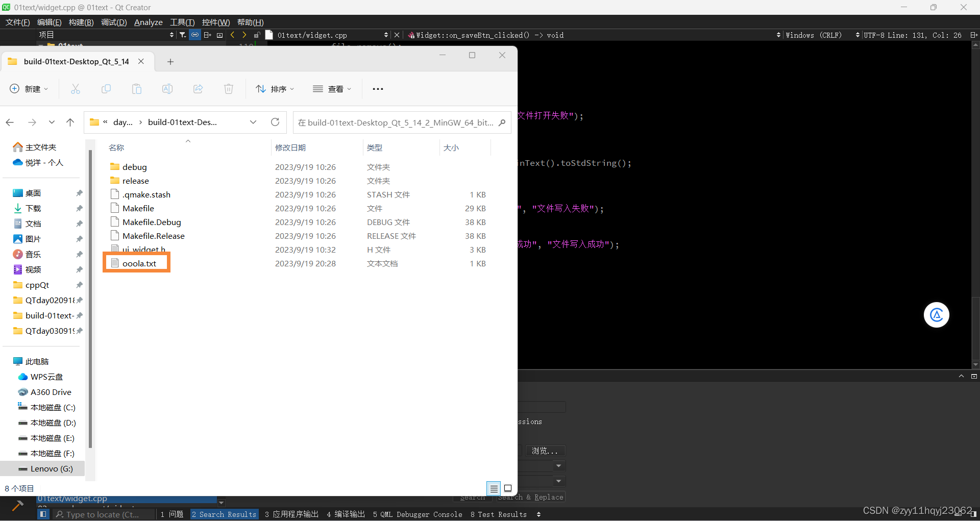This screenshot has width=980, height=521.
Task: Toggle the file lock icon in editor toolbar
Action: point(256,35)
